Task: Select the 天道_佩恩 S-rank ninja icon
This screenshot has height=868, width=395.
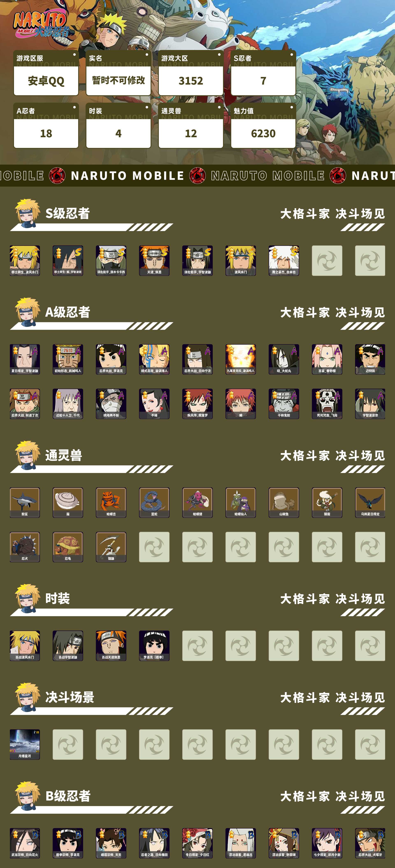Action: 154,260
